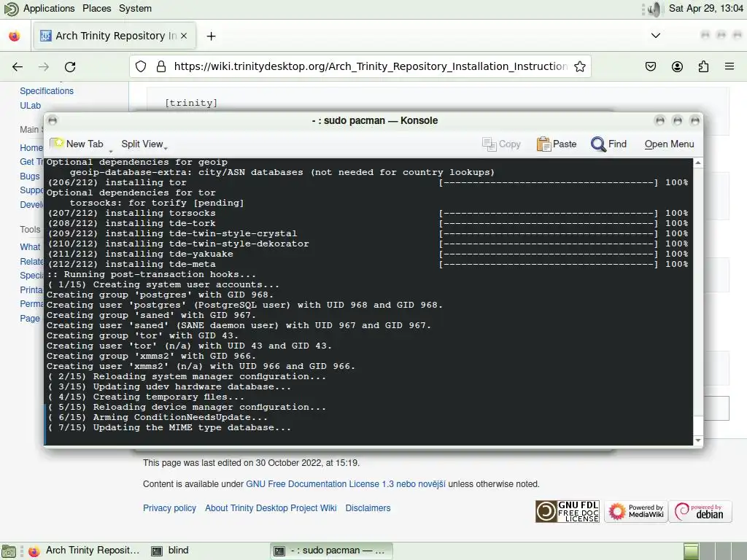
Task: Switch to Arch Trinity Repository taskbar entry
Action: [x=84, y=551]
